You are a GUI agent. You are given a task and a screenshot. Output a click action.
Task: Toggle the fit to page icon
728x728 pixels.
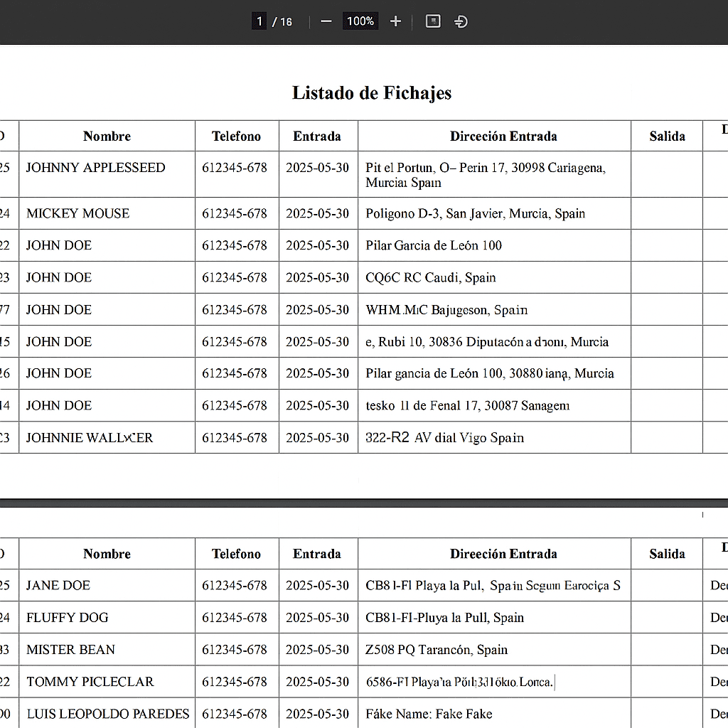(x=433, y=21)
